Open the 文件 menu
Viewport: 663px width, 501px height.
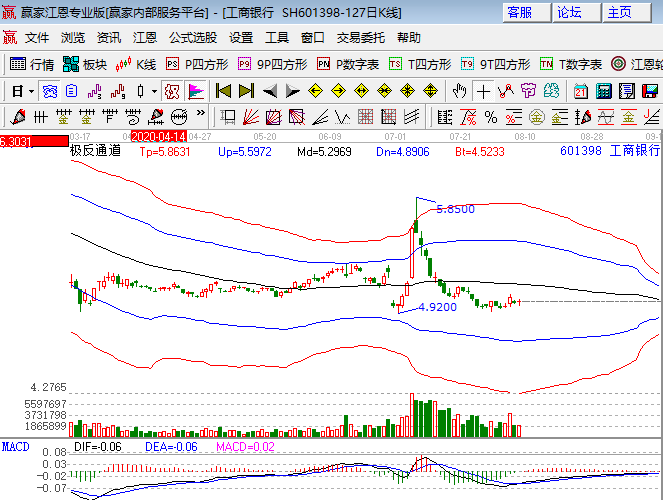tap(37, 38)
